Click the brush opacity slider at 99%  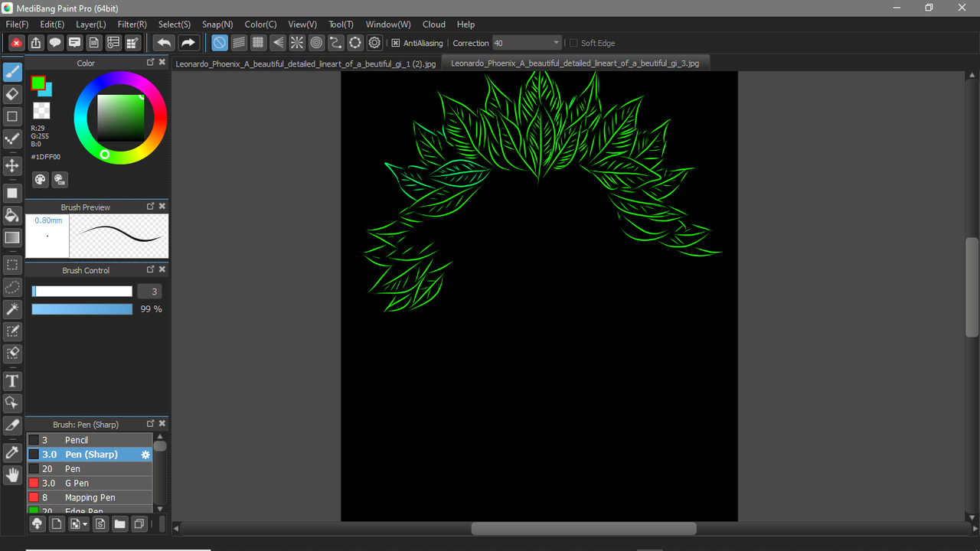click(82, 309)
